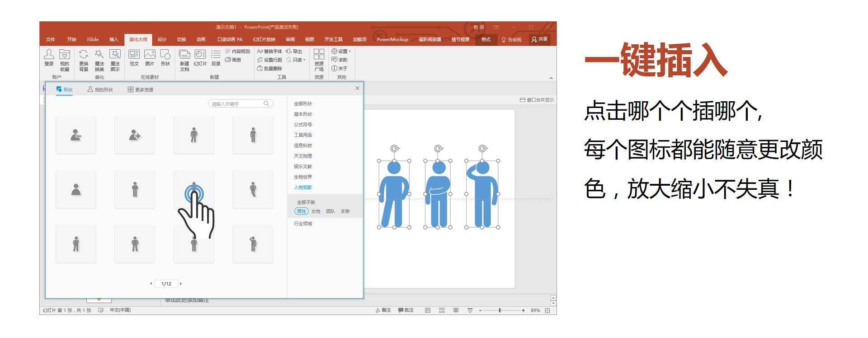Screen dimensions: 868x338
Task: Click search magnifier in shapes panel
Action: [x=267, y=103]
